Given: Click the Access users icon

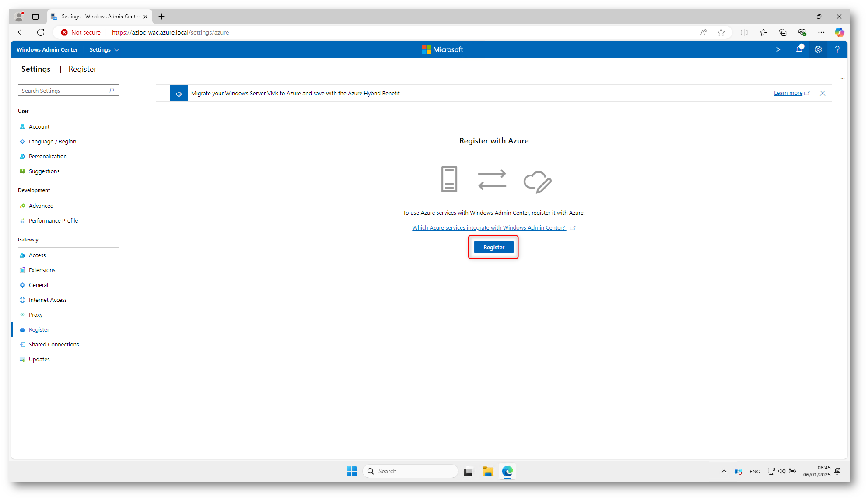Looking at the screenshot, I should tap(22, 255).
